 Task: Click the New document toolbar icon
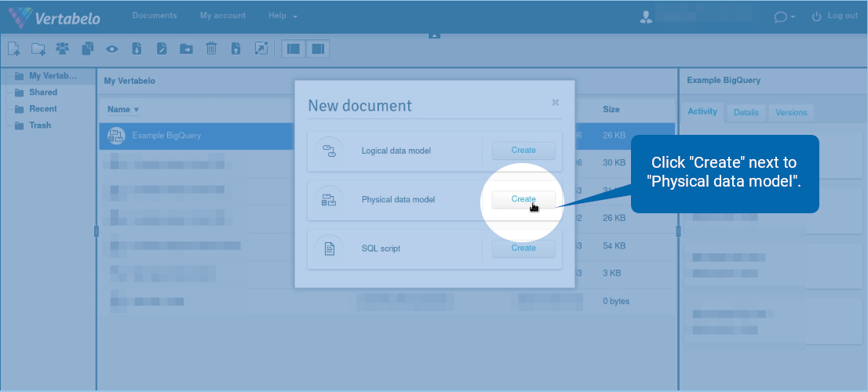[14, 49]
